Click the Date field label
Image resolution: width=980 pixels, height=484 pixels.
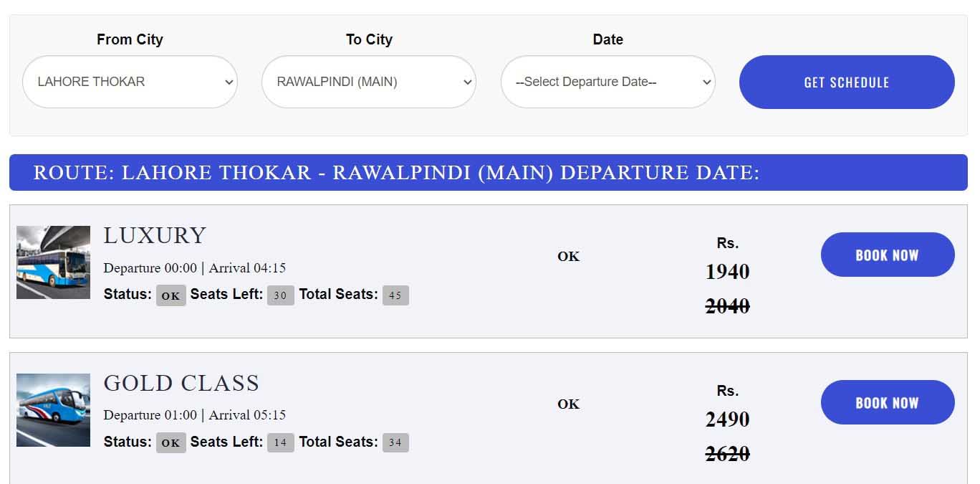(x=607, y=39)
